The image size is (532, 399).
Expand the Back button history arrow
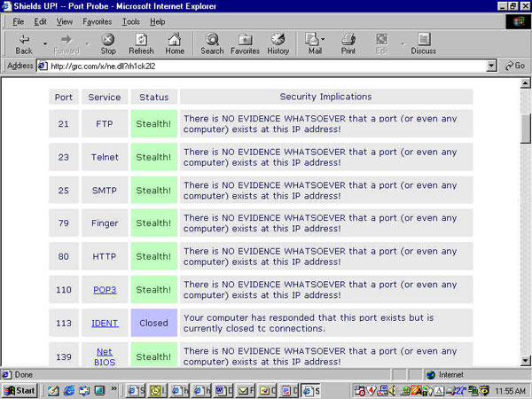point(45,42)
